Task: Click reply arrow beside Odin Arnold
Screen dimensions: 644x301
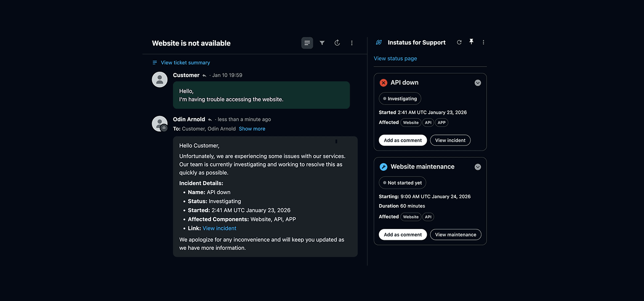Action: tap(210, 120)
